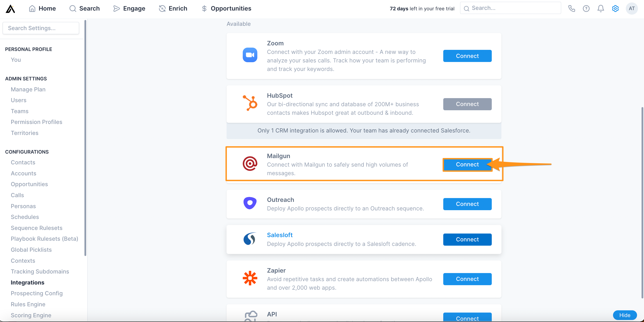Open Accounts configuration
The width and height of the screenshot is (644, 322).
(24, 173)
